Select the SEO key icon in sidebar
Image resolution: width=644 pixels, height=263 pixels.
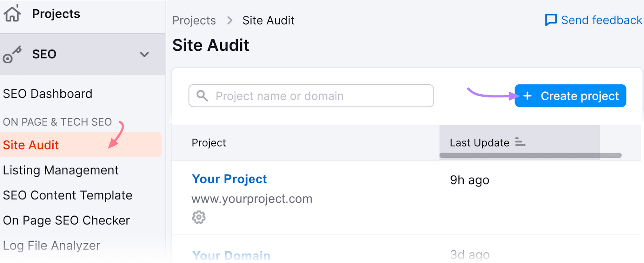pos(12,54)
